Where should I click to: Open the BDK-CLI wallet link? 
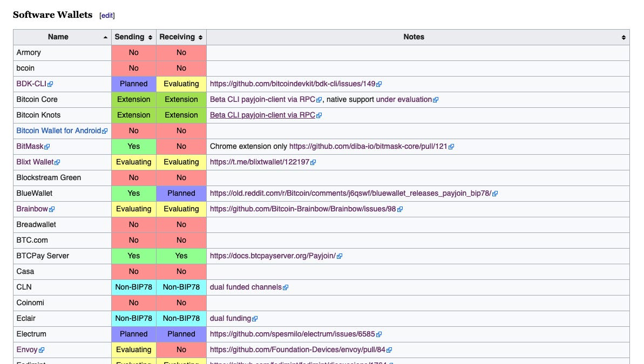pyautogui.click(x=31, y=84)
